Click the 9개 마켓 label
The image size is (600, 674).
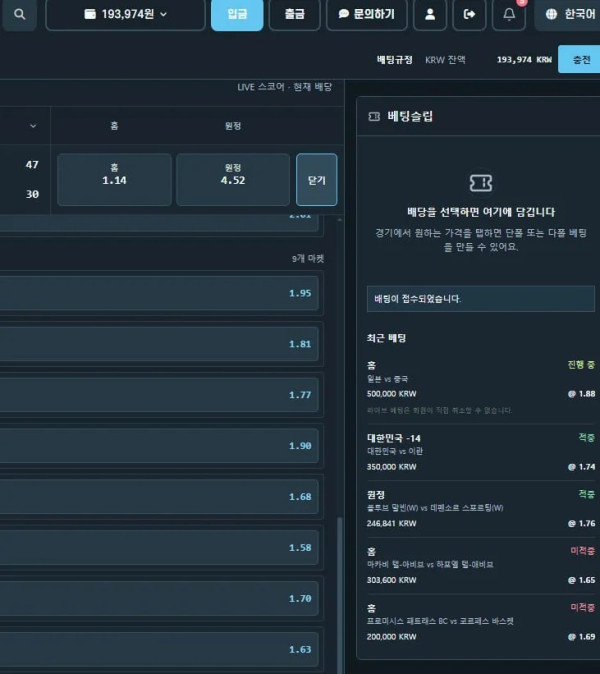tap(308, 258)
